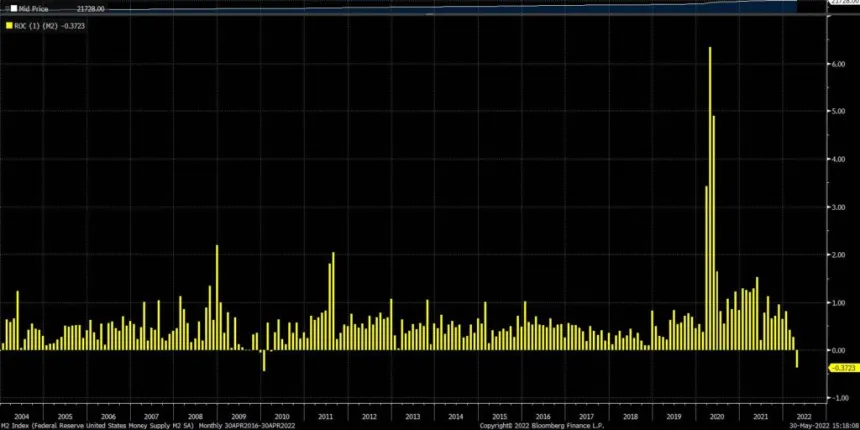Click the 6.00 label on the y-axis
This screenshot has height=430, width=860.
[x=840, y=63]
